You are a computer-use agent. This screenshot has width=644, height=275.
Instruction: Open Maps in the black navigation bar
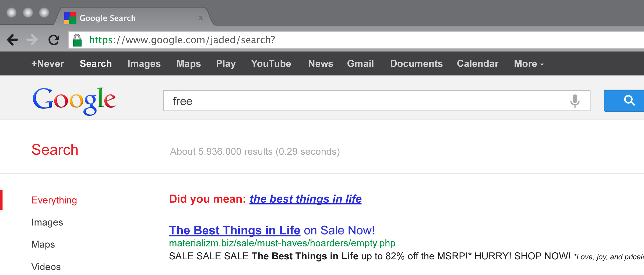pyautogui.click(x=189, y=64)
